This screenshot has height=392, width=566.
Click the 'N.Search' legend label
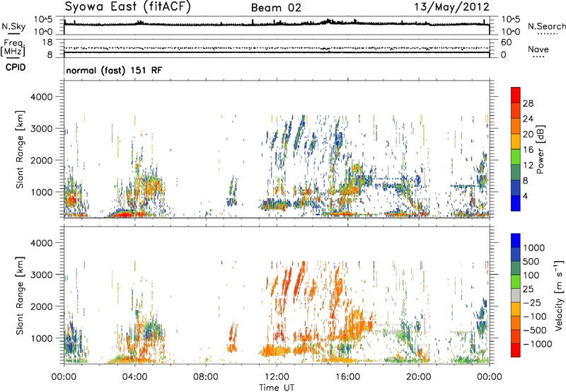click(546, 26)
